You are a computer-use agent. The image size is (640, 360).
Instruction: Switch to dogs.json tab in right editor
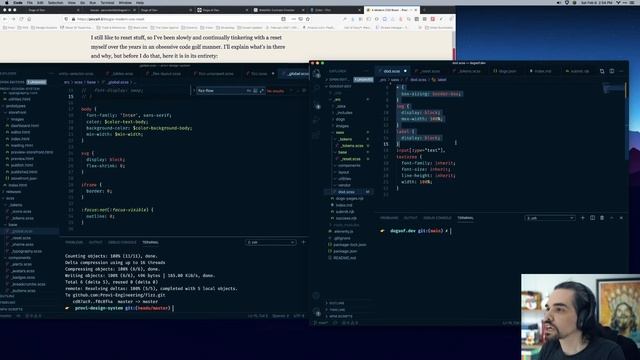[507, 71]
